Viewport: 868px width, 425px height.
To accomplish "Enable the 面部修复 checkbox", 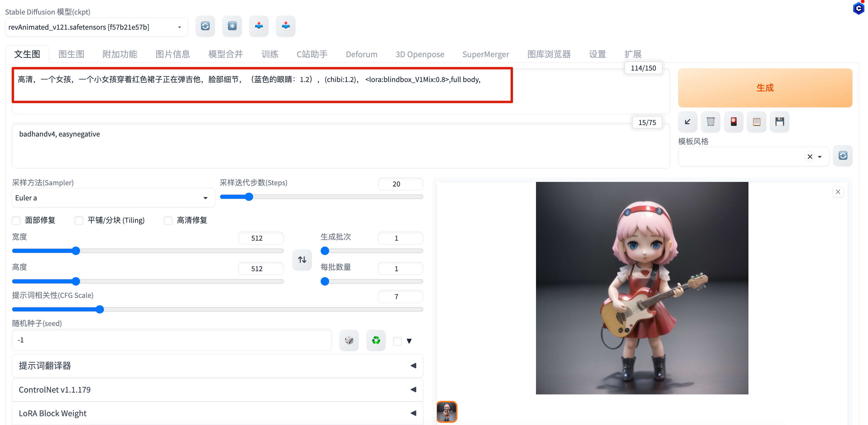I will 16,220.
